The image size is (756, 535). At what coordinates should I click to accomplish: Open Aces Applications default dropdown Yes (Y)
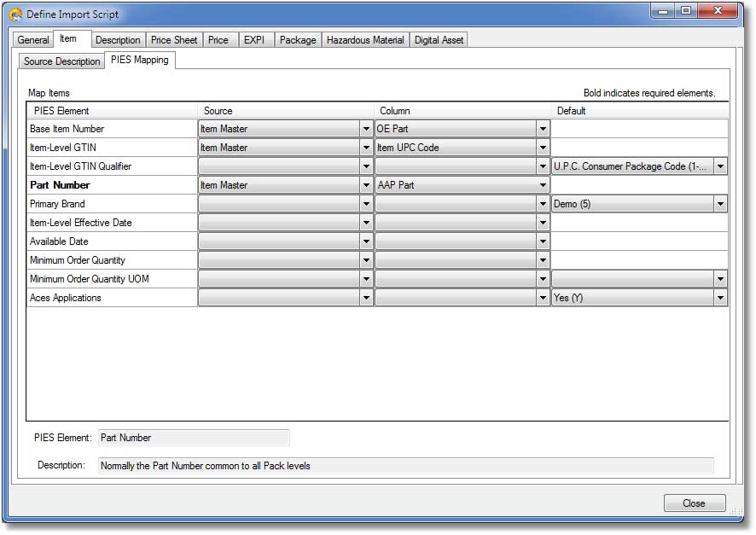(x=720, y=298)
